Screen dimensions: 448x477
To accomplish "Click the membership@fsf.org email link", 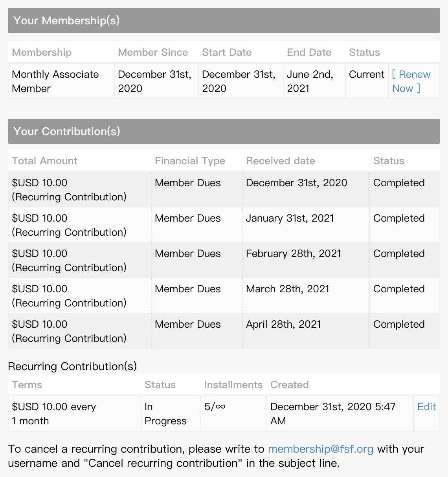I will 320,449.
